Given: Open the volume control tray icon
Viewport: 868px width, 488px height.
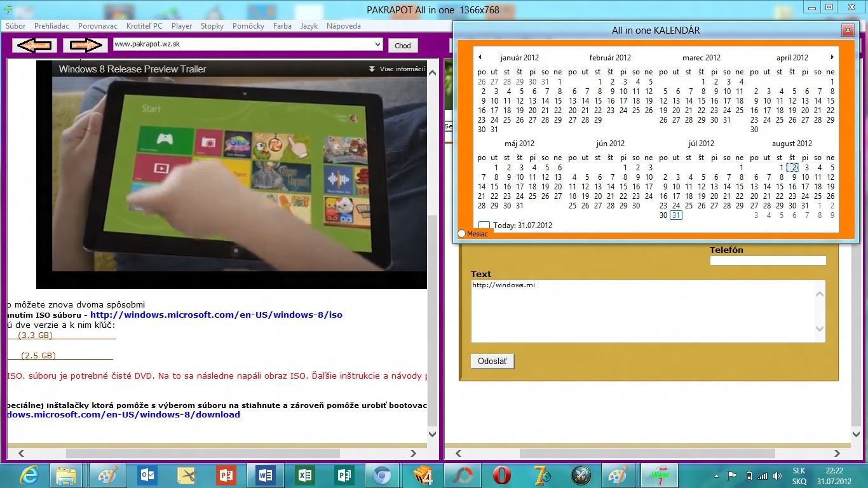Looking at the screenshot, I should coord(776,476).
